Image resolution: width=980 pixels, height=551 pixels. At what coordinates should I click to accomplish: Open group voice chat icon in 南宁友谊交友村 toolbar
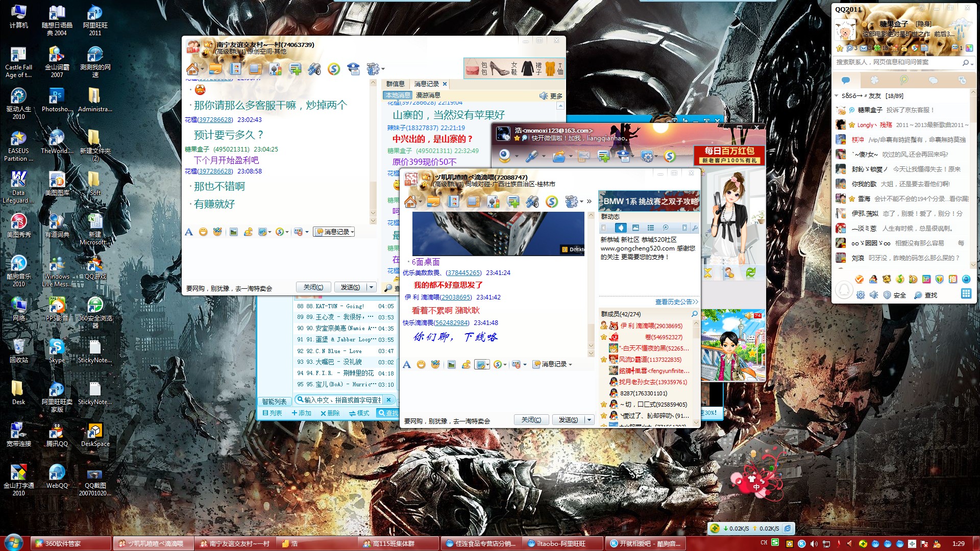click(x=314, y=69)
